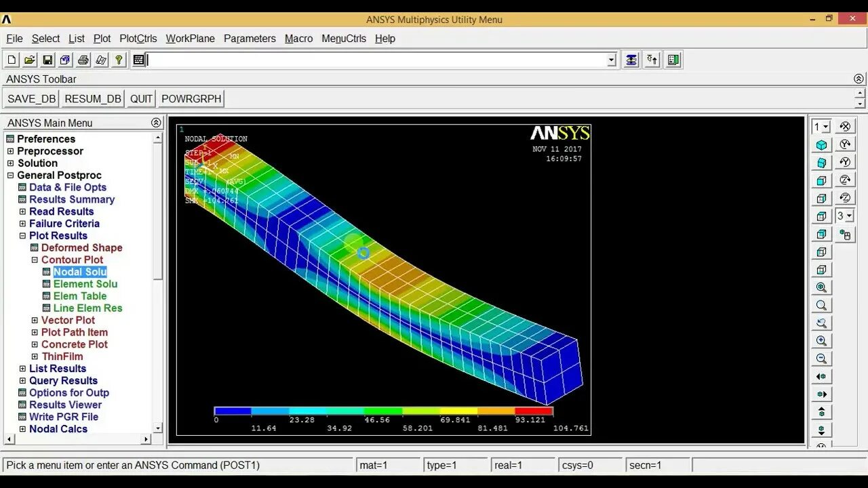Click into the ANSYS command input field
This screenshot has width=868, height=488.
pyautogui.click(x=376, y=60)
